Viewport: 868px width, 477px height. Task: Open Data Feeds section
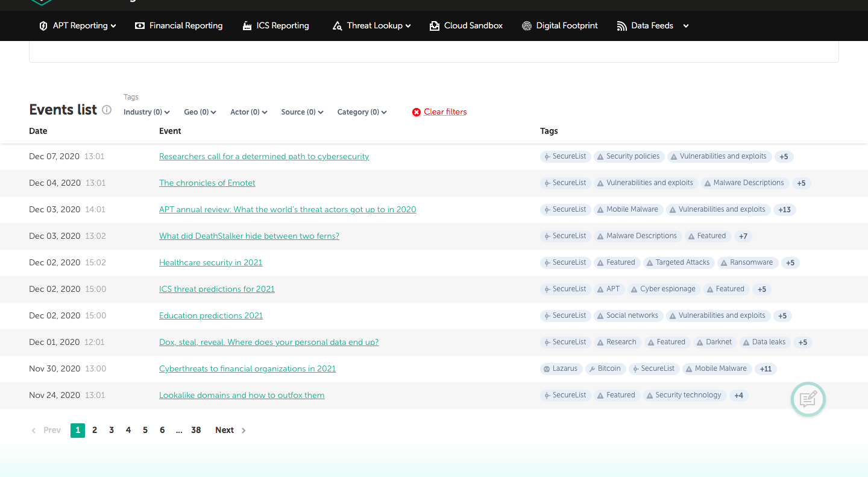coord(652,26)
